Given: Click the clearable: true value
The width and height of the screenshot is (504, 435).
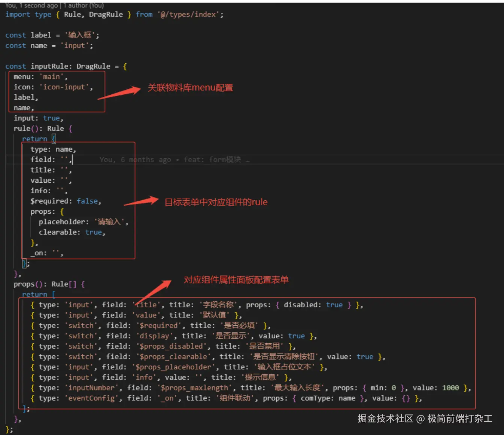Looking at the screenshot, I should pos(93,232).
